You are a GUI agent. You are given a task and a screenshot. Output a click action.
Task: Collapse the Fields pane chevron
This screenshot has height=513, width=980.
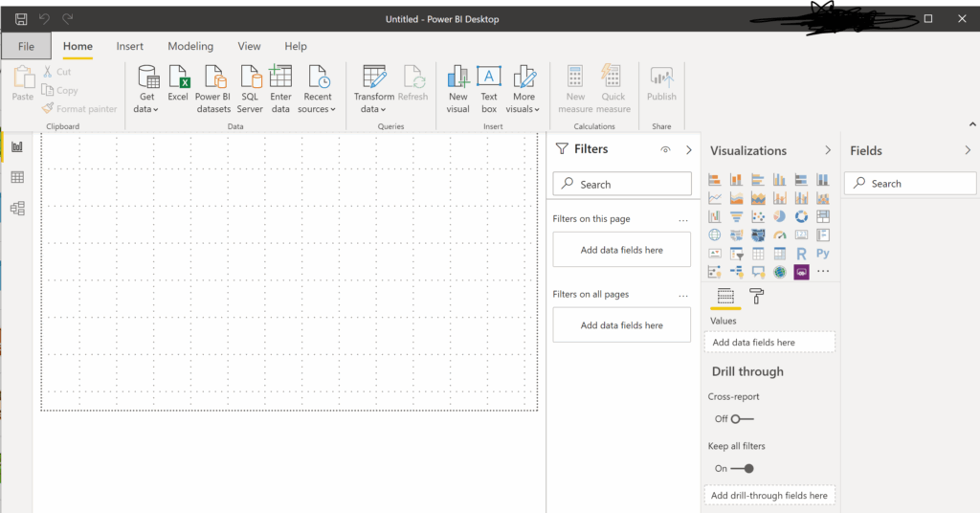(968, 150)
